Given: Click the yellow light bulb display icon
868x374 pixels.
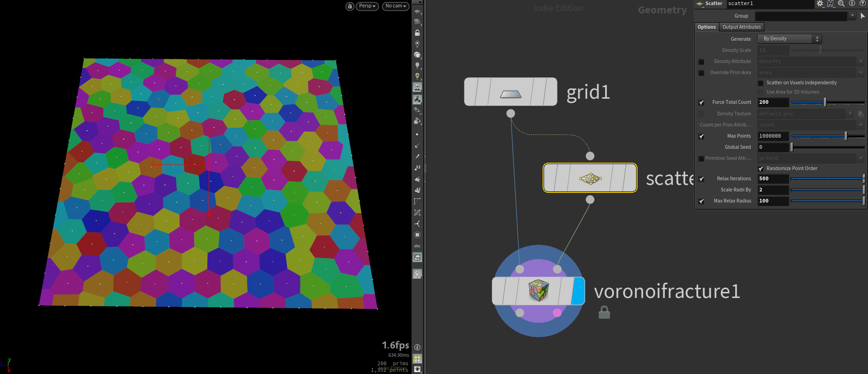Looking at the screenshot, I should pos(417,76).
